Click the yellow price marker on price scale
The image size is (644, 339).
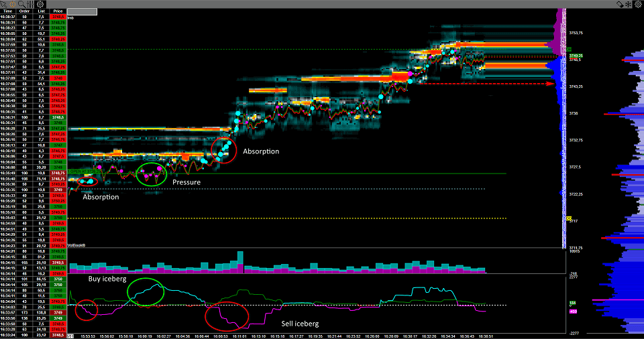[568, 218]
